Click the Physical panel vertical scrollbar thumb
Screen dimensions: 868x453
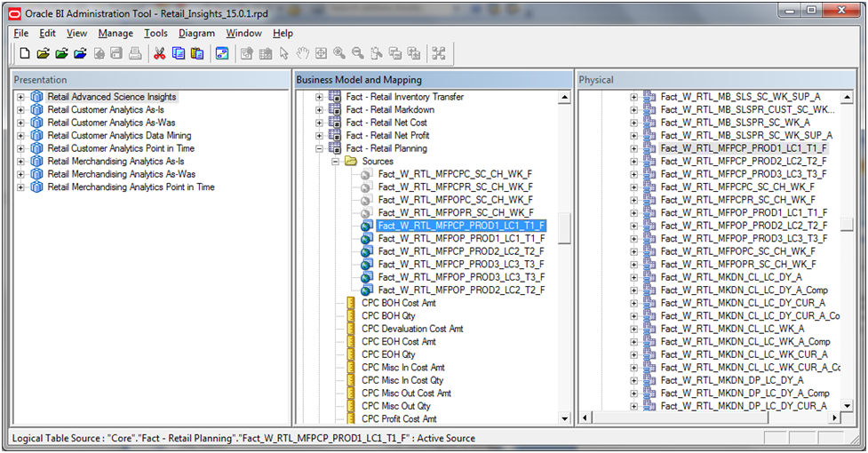click(847, 224)
